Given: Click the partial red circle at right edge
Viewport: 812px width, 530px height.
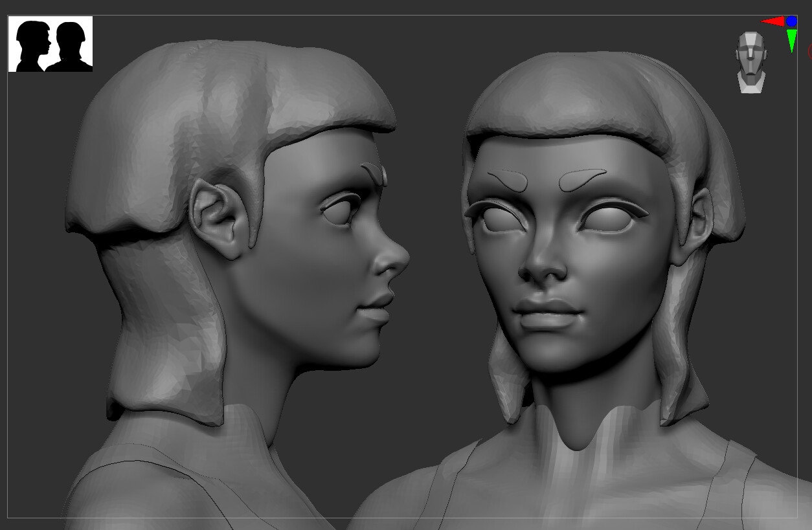Looking at the screenshot, I should tap(809, 50).
